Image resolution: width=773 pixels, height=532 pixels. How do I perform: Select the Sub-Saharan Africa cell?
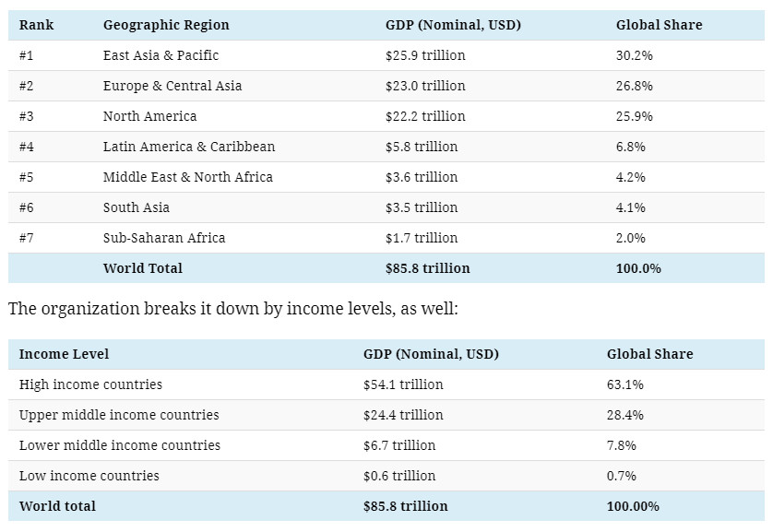pos(164,238)
